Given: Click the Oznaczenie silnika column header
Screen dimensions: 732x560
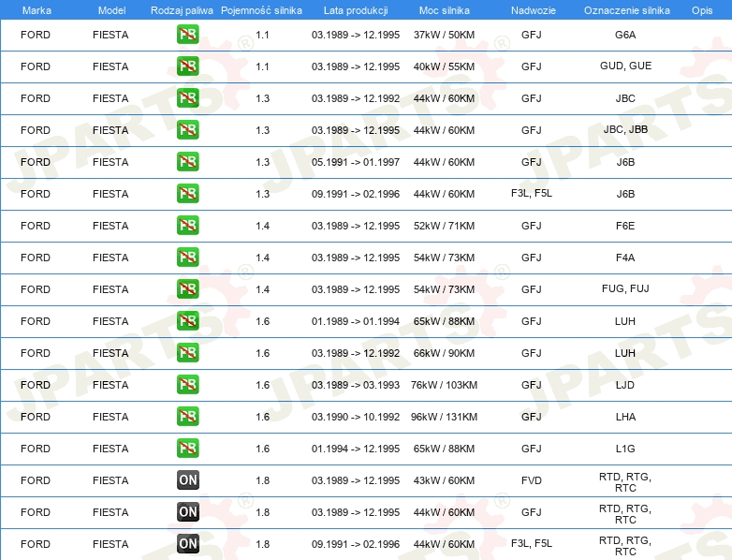Looking at the screenshot, I should 626,10.
